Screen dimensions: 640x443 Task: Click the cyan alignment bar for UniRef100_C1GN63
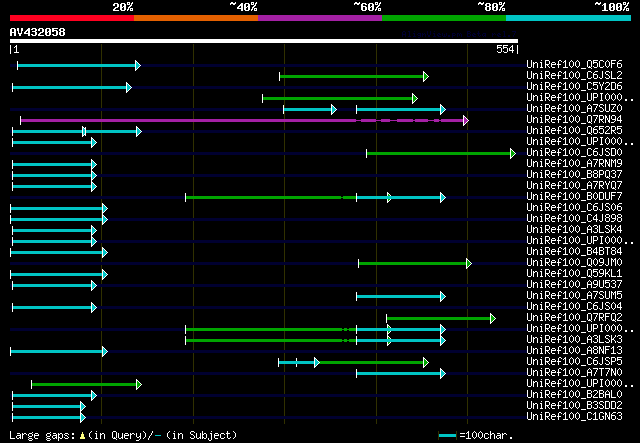click(49, 418)
